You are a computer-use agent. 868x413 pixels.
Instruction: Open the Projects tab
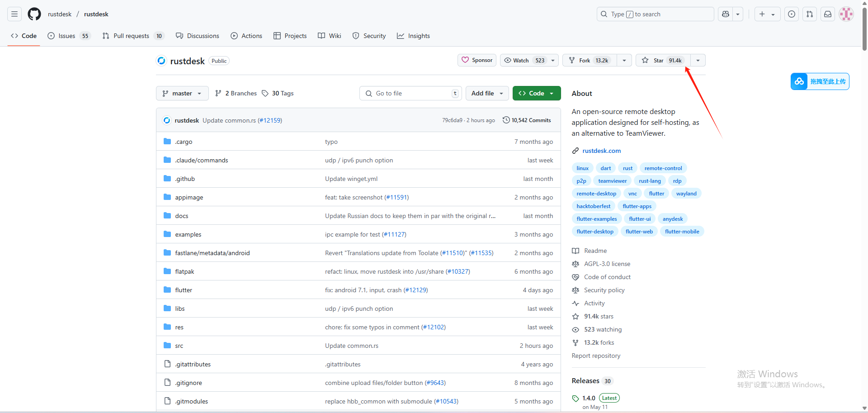[290, 36]
